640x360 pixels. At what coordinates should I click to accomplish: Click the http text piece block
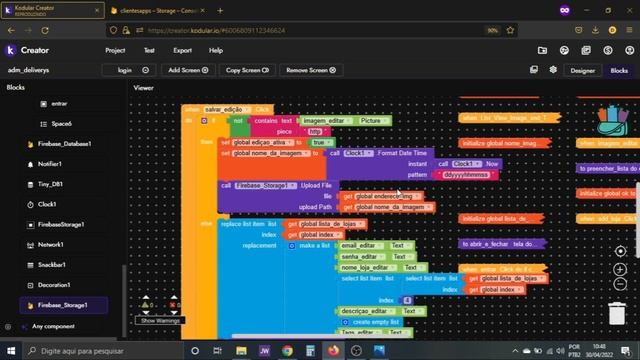pyautogui.click(x=315, y=131)
